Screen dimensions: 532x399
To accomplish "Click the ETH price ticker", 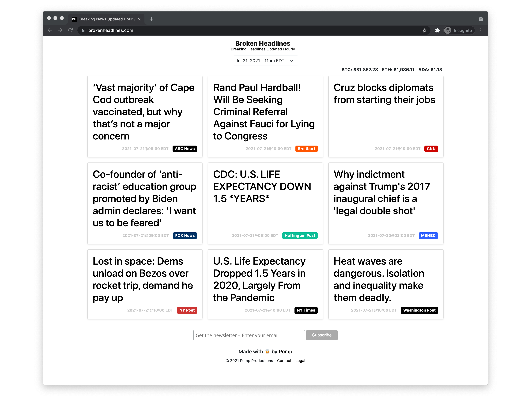I will click(398, 70).
